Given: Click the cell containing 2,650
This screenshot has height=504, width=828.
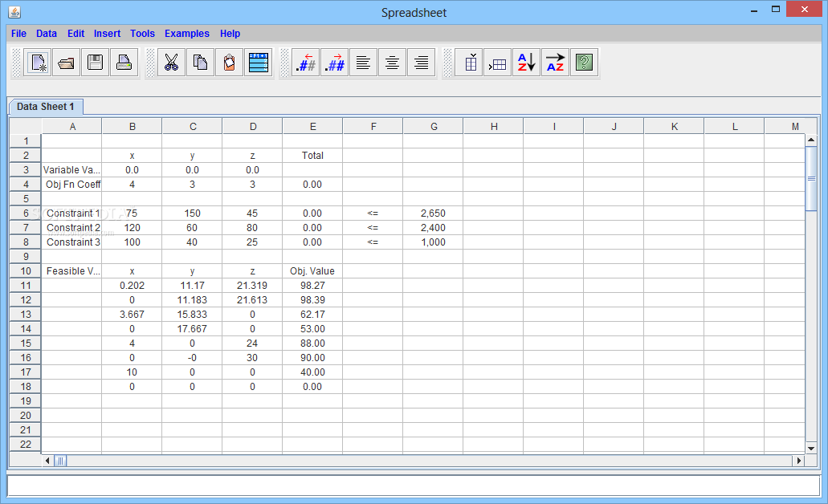Looking at the screenshot, I should coord(433,213).
